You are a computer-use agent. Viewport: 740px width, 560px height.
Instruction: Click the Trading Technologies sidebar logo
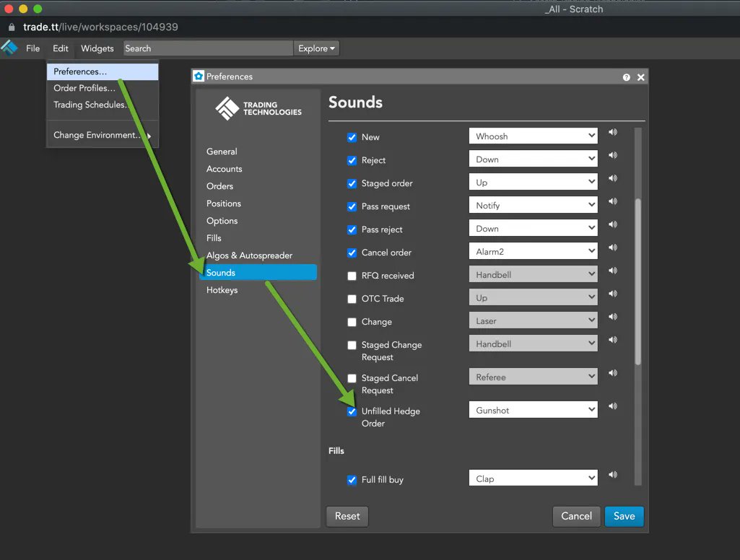tap(258, 108)
